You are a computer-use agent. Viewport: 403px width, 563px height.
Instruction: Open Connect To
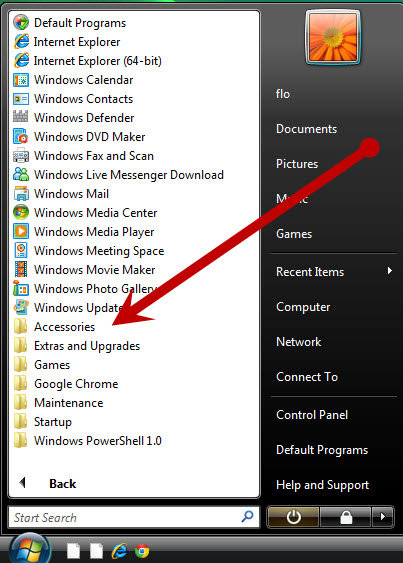click(307, 377)
